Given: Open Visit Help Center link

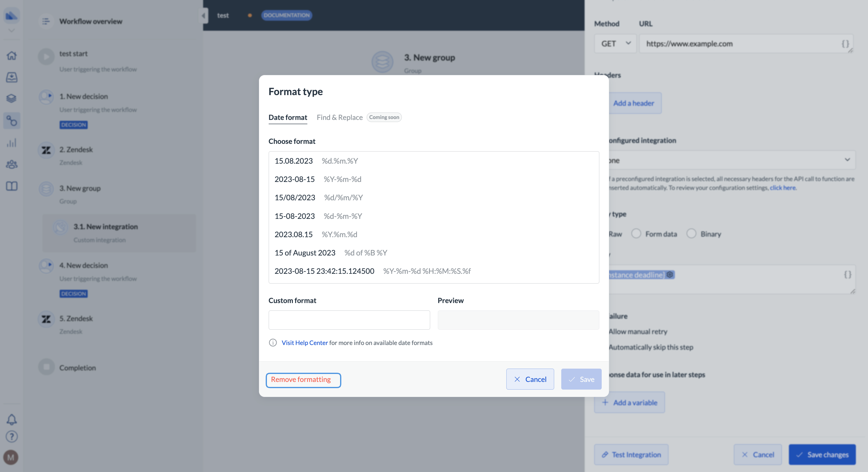Looking at the screenshot, I should [x=304, y=343].
